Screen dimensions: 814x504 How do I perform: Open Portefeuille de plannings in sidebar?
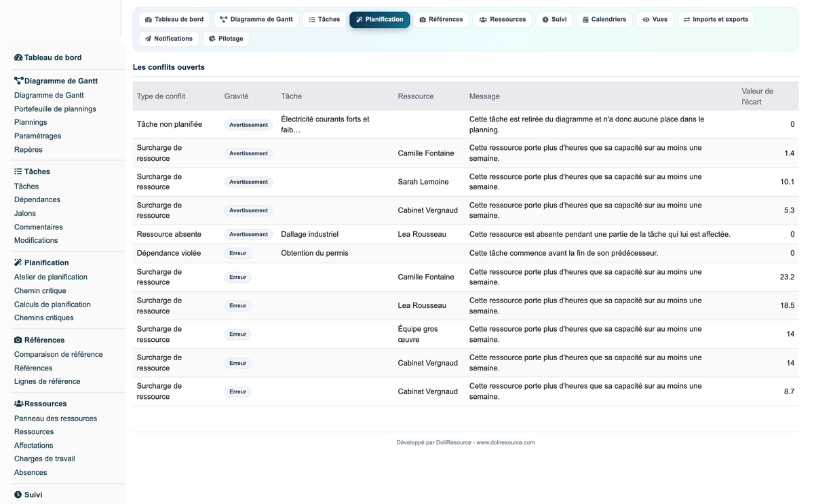click(x=55, y=109)
